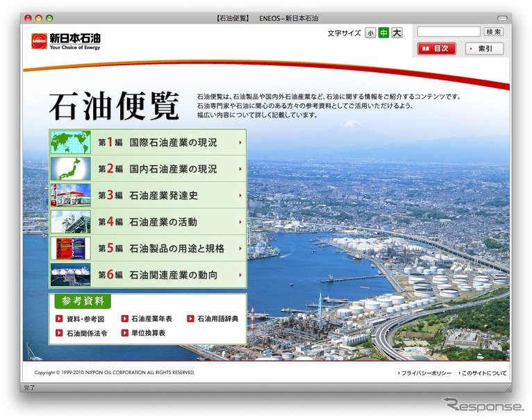The width and height of the screenshot is (532, 420).
Task: Click the ENEOS oil cans thumbnail
Action: pos(71,249)
